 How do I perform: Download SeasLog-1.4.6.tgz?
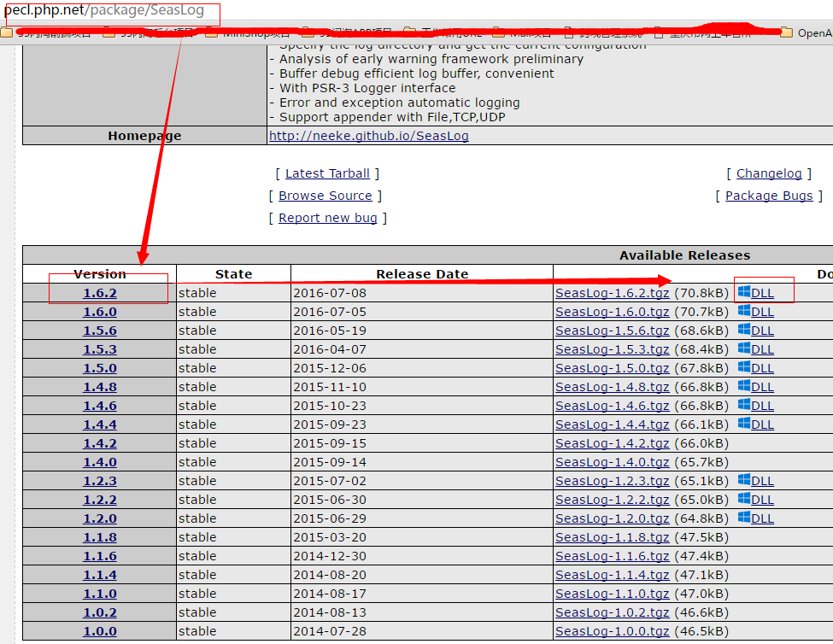click(612, 406)
